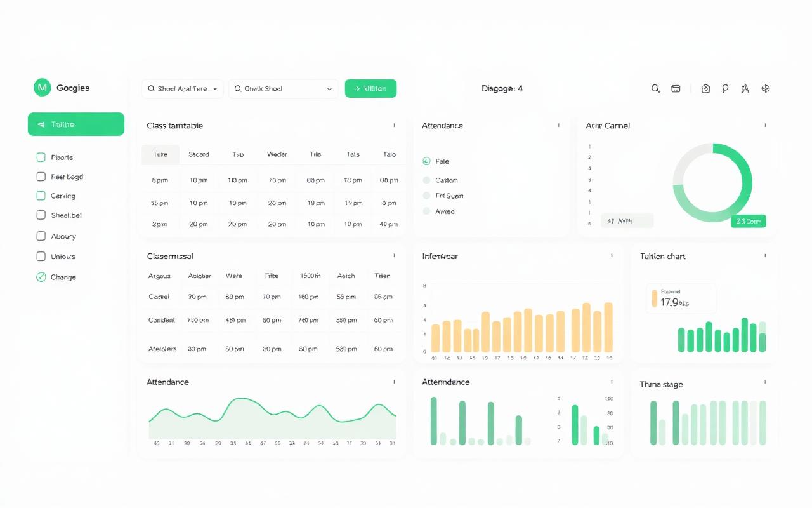
Task: Click the 451 pm cell in Clasemissal
Action: 235,320
